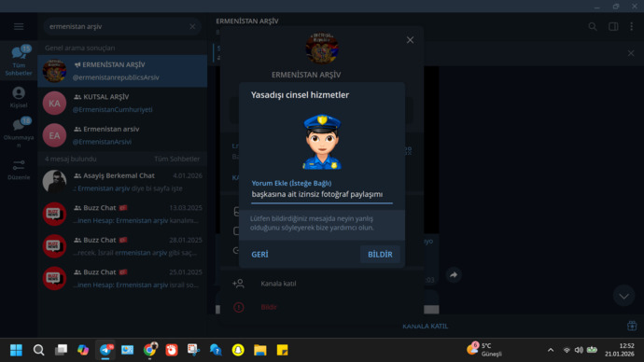
Task: Click KANALA KATIL at the bottom
Action: click(x=425, y=327)
